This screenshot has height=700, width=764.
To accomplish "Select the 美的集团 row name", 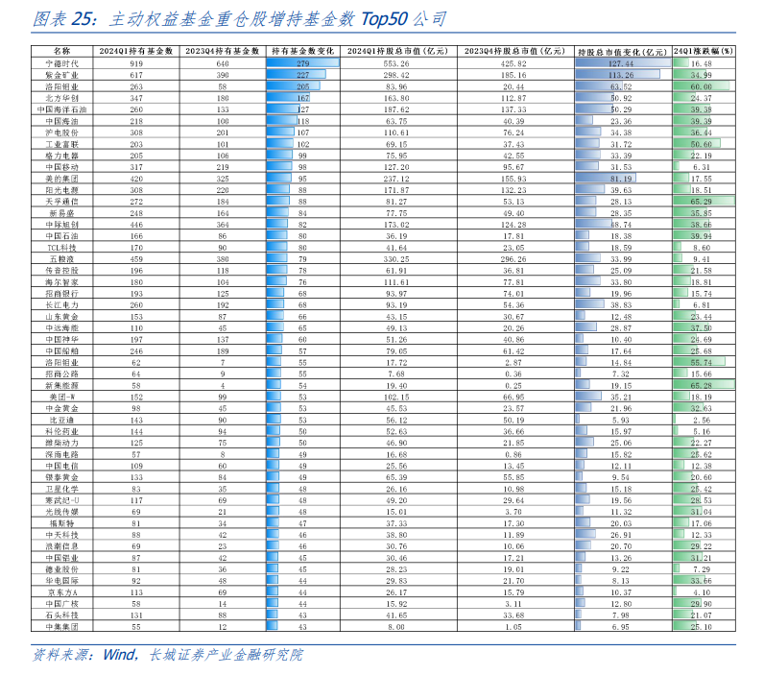I will coord(62,179).
